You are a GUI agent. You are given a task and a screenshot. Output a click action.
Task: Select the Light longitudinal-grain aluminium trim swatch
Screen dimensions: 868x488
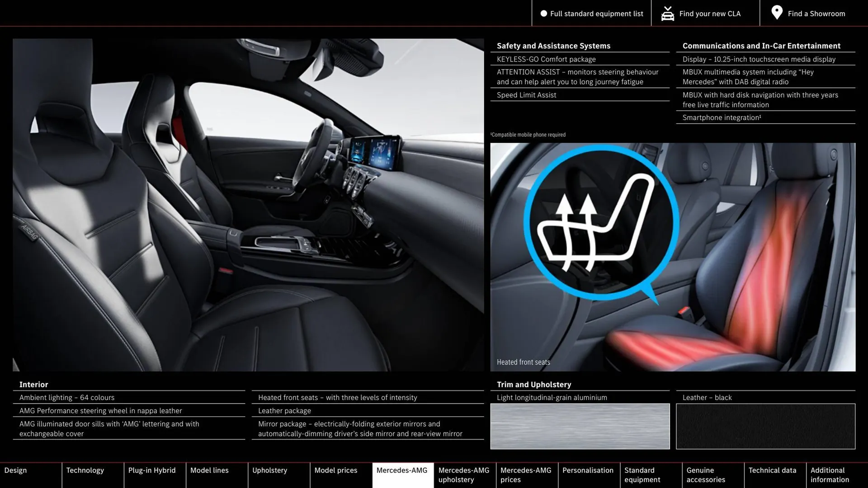pyautogui.click(x=580, y=425)
